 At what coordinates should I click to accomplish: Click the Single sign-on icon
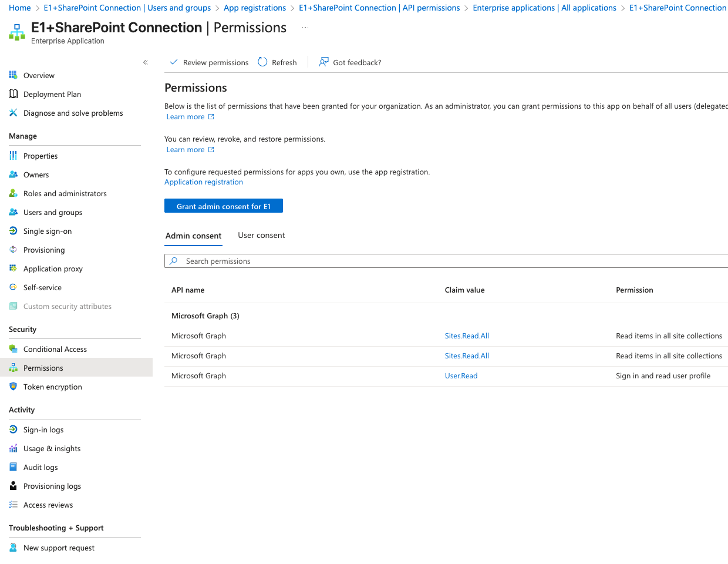click(13, 231)
